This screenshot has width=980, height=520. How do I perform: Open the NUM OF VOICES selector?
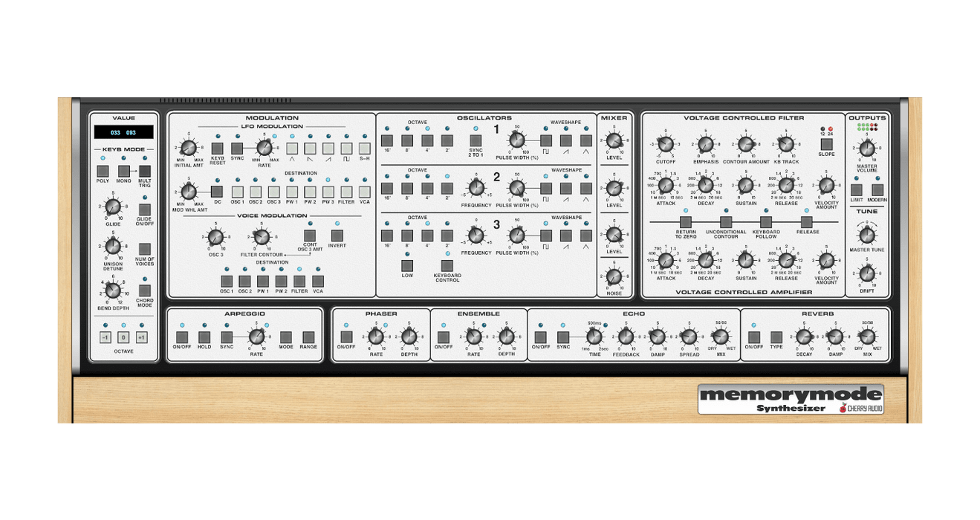point(145,248)
